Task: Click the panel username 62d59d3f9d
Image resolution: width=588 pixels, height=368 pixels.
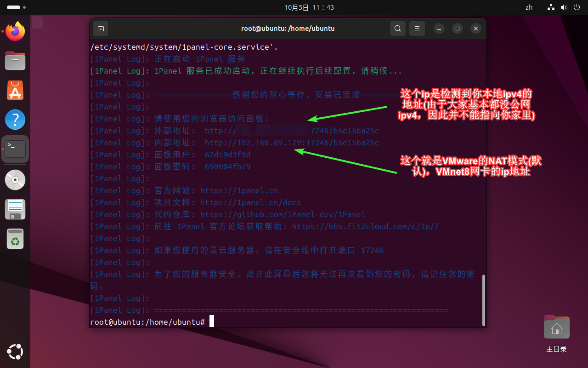Action: [227, 155]
